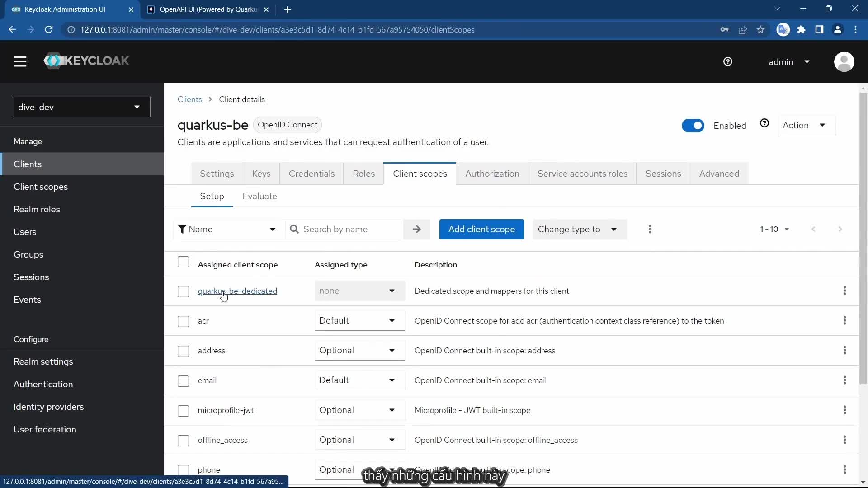868x488 pixels.
Task: Toggle the Enabled switch off
Action: point(693,126)
